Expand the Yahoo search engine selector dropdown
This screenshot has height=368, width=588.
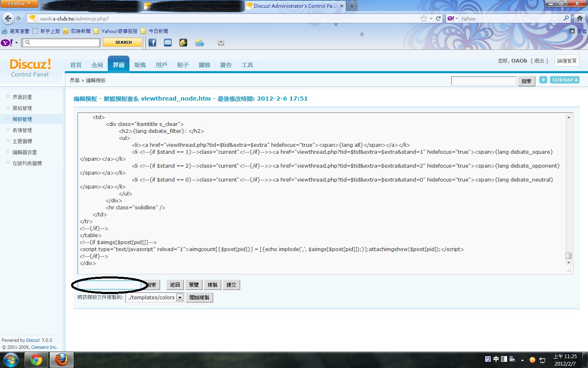pyautogui.click(x=453, y=18)
